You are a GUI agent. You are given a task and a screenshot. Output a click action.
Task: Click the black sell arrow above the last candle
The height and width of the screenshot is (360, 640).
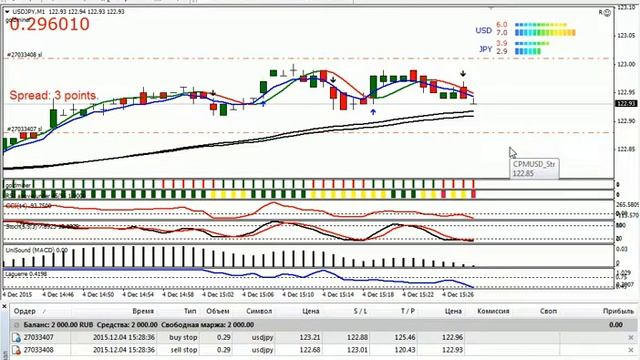[463, 74]
